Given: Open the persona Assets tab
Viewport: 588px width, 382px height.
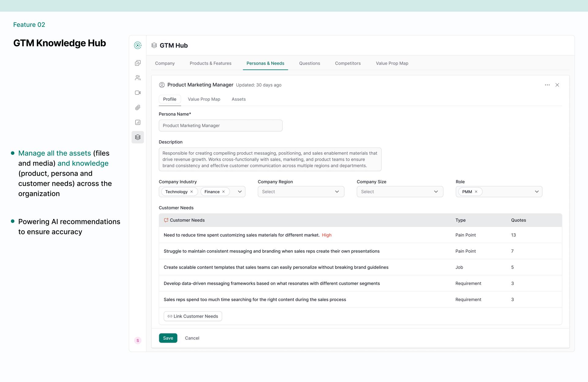Looking at the screenshot, I should pos(239,99).
